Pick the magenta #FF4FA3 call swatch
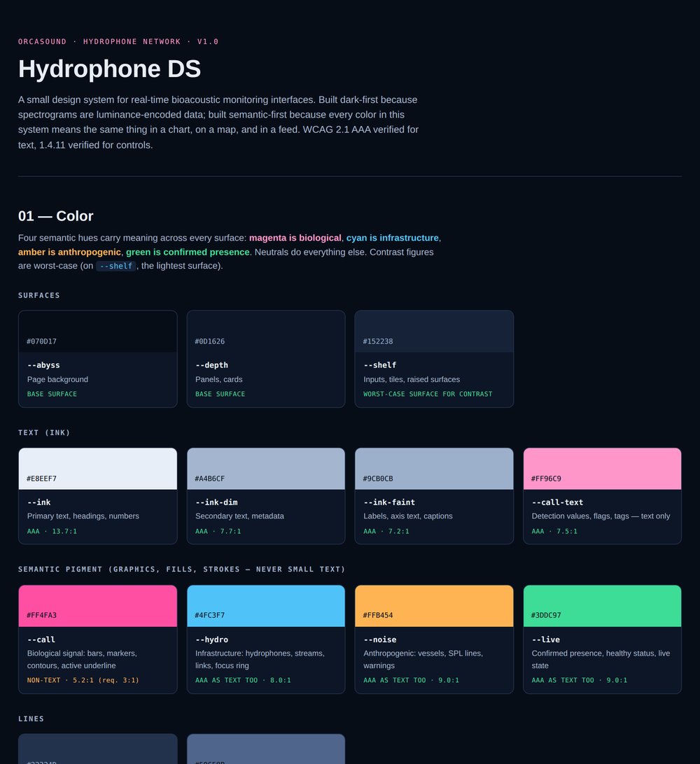 click(x=98, y=606)
